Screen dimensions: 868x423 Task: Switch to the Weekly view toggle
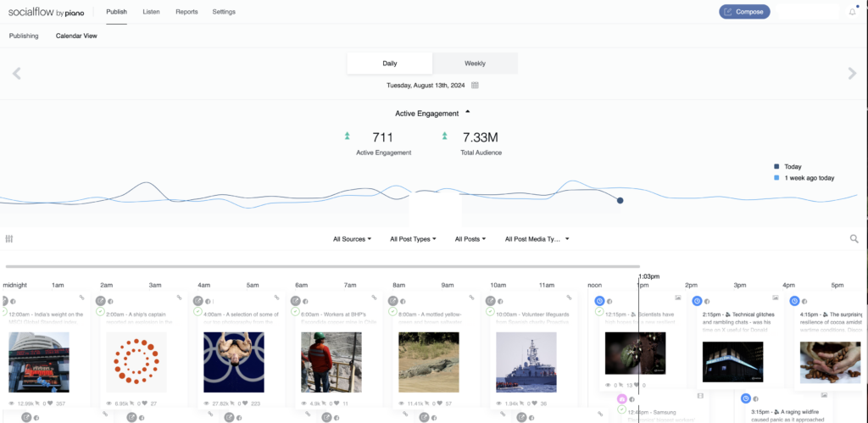[475, 63]
